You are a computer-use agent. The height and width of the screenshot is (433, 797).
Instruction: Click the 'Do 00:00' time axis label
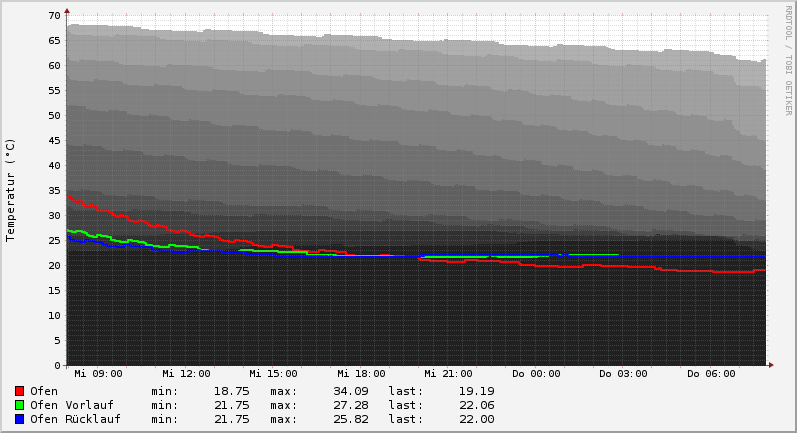536,374
